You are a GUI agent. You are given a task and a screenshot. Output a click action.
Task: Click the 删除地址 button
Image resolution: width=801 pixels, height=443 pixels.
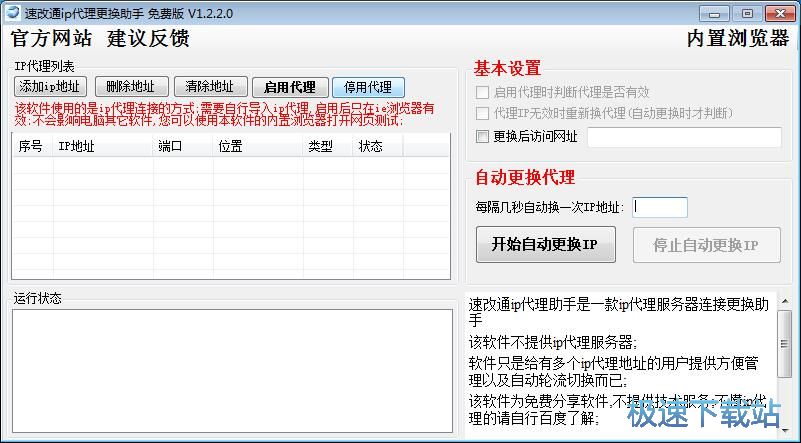click(131, 86)
